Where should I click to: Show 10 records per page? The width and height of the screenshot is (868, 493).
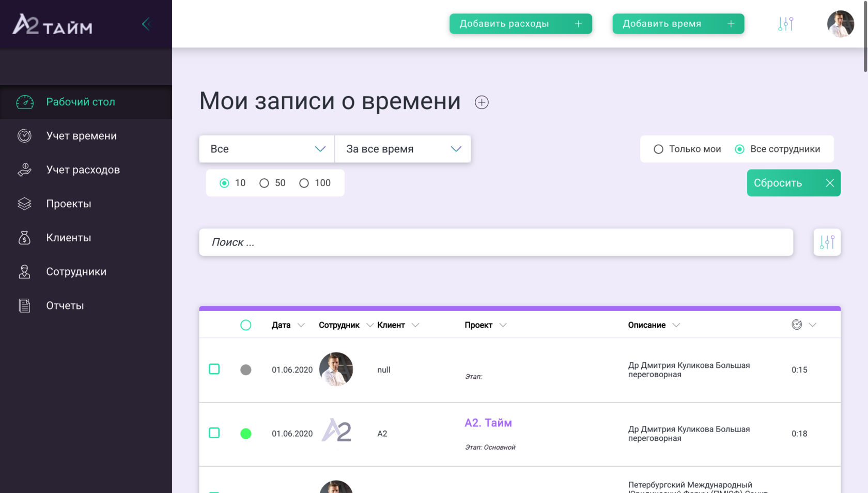pyautogui.click(x=224, y=183)
